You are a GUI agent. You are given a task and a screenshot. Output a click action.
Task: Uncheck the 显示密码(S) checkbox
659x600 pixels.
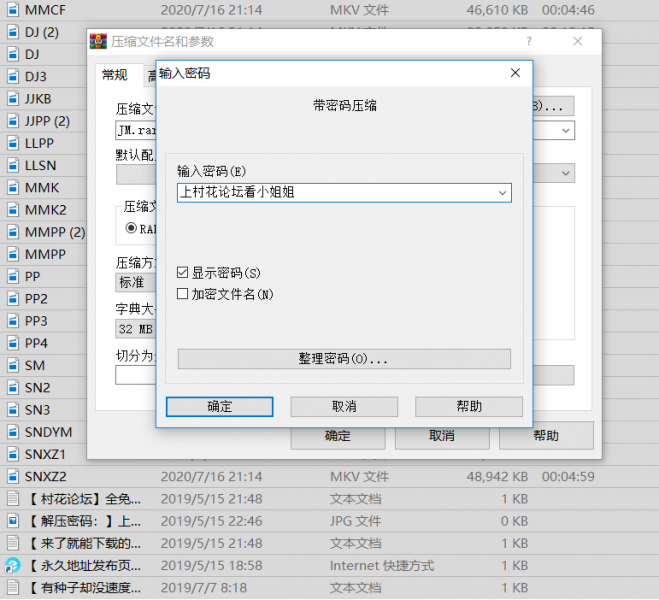tap(182, 272)
